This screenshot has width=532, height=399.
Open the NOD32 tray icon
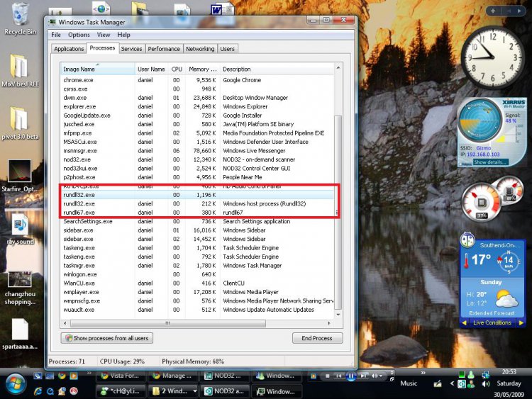462,383
